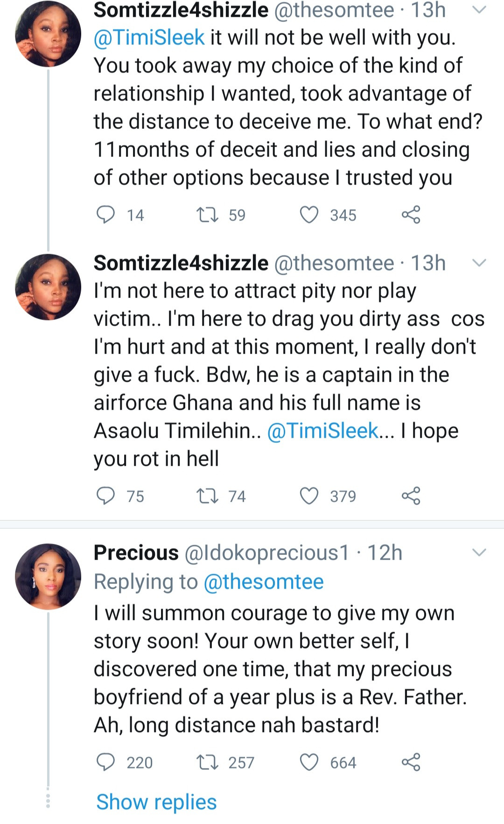Share the '11months of deceit' tweet

point(411,215)
